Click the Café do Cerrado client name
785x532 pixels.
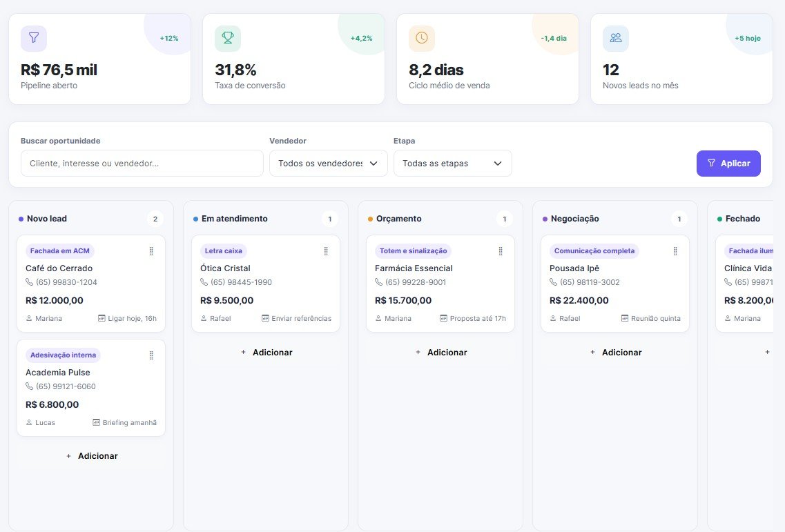[x=59, y=268]
